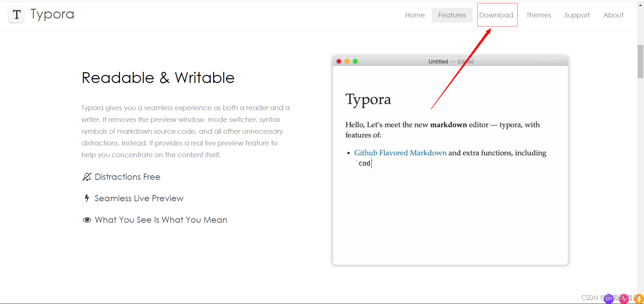Viewport: 644px width, 304px height.
Task: Click the inline code text 'cod'
Action: 364,163
